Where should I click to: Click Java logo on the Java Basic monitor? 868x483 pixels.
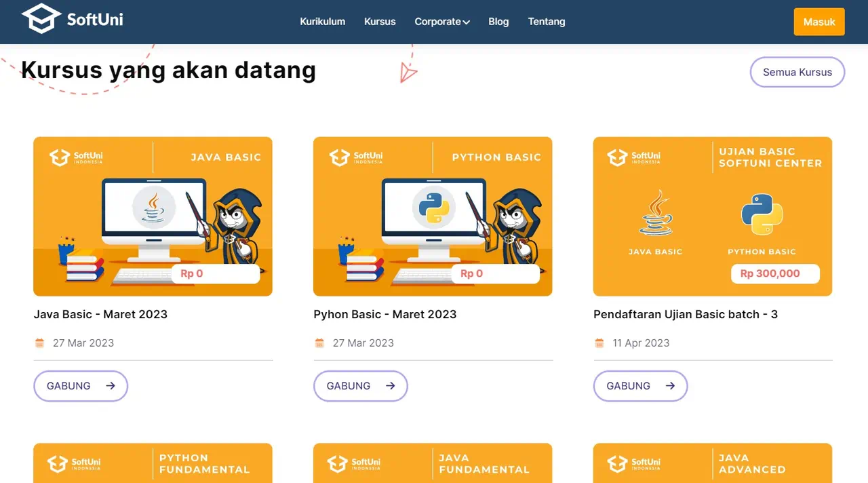154,207
